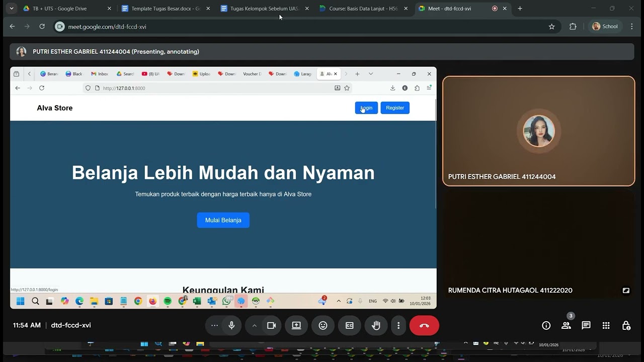Switch to the Laragon tab in Firefox

point(303,74)
